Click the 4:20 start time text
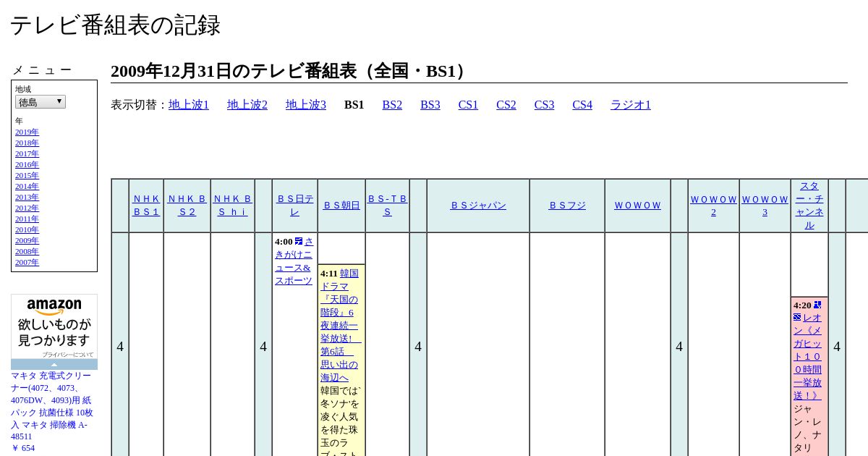The height and width of the screenshot is (456, 868). coord(802,305)
